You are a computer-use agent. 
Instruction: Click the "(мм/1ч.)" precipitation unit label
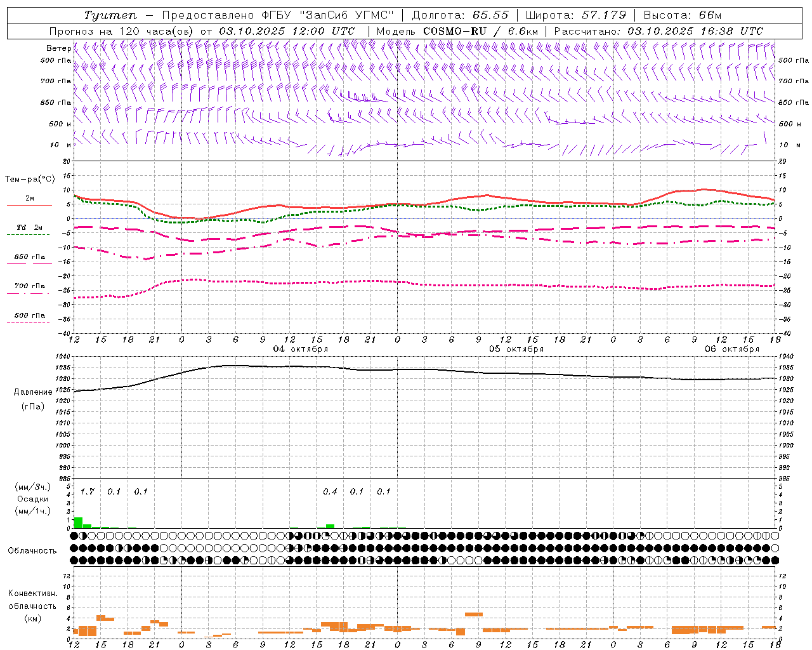point(33,511)
